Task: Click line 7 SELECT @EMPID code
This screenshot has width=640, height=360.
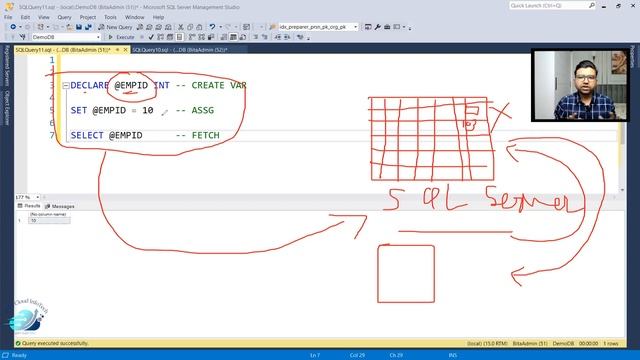Action: coord(107,136)
